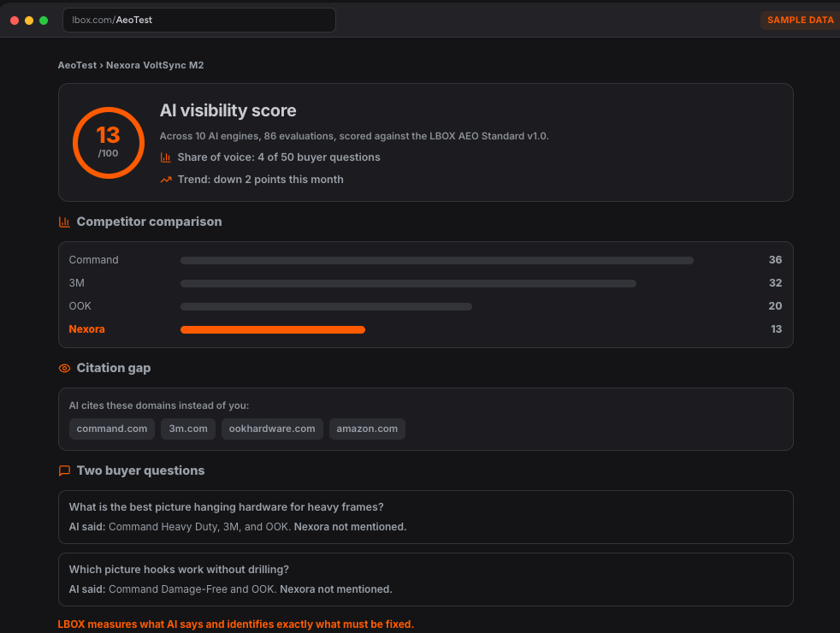
Task: Click the Command competitor score bar
Action: (436, 261)
